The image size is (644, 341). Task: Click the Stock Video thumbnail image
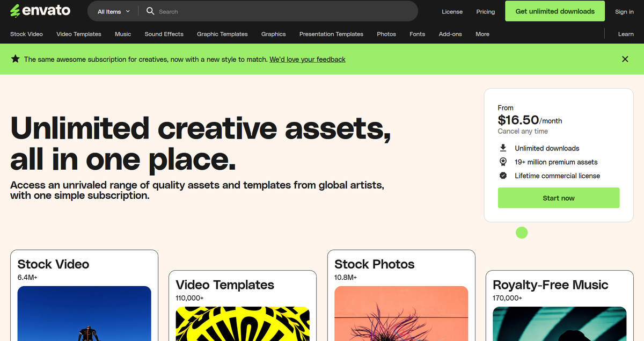84,314
